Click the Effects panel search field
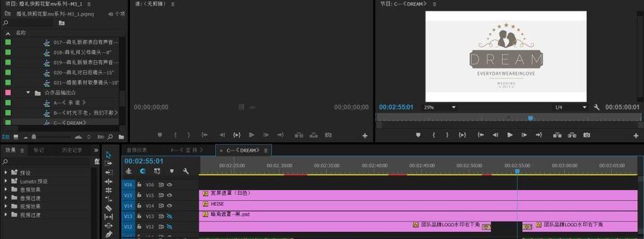 point(46,161)
